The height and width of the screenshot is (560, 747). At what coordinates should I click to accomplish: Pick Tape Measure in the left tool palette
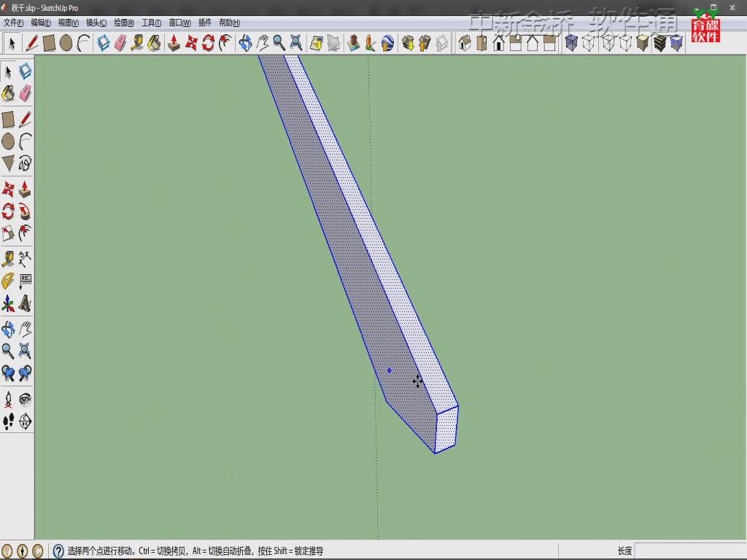(x=8, y=259)
